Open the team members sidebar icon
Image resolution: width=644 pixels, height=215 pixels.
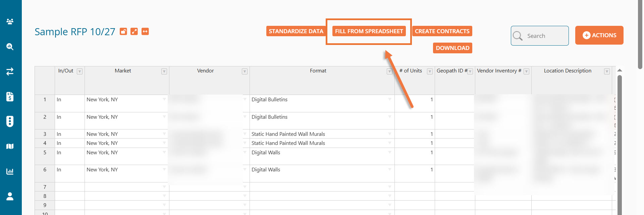(10, 21)
